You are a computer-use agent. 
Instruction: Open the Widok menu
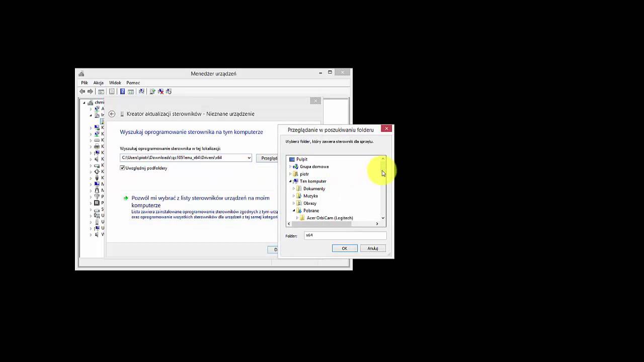(x=115, y=83)
